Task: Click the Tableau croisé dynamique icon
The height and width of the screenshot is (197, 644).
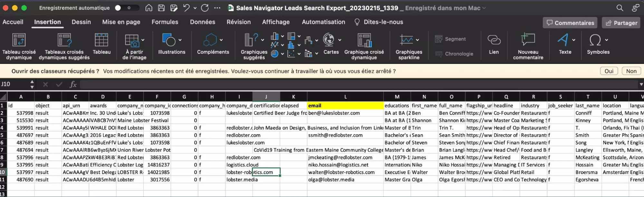Action: pos(19,40)
